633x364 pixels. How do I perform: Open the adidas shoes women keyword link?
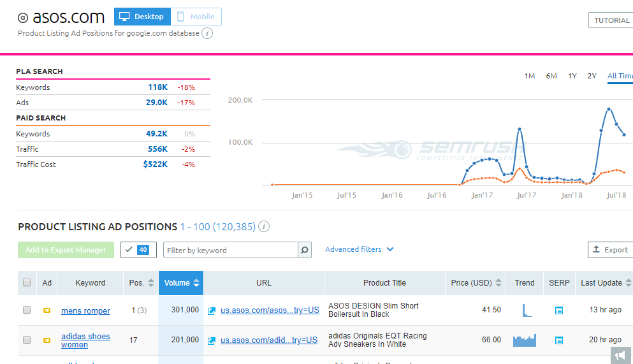[x=85, y=340]
